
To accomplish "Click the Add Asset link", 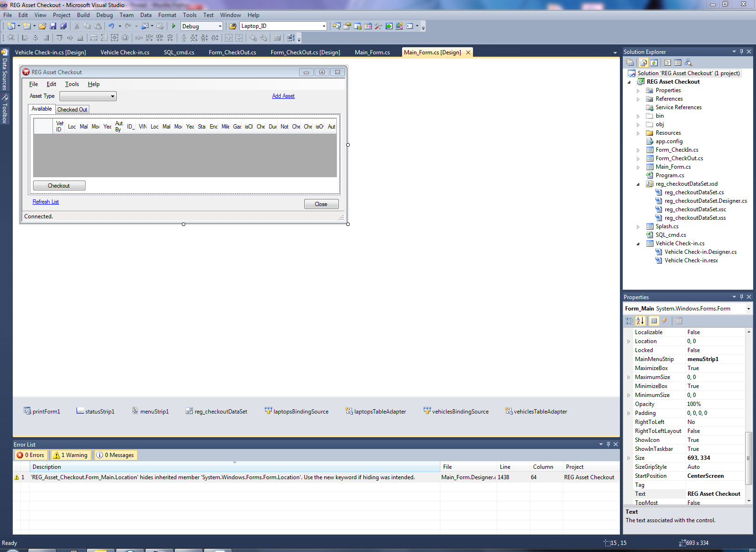I will click(x=283, y=96).
